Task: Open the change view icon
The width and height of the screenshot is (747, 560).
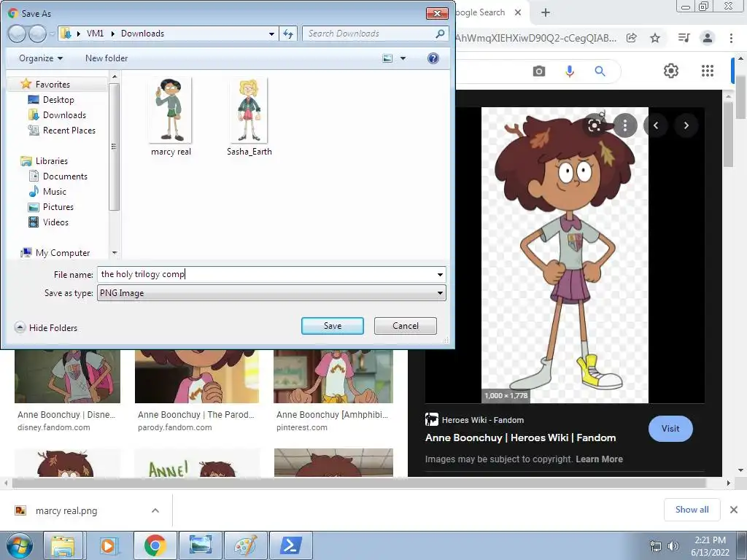Action: (x=388, y=58)
